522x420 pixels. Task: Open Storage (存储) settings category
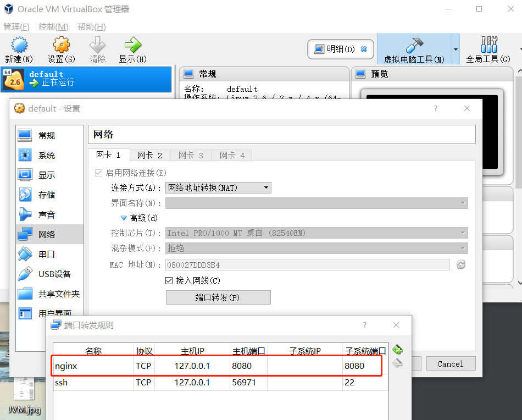coord(49,195)
